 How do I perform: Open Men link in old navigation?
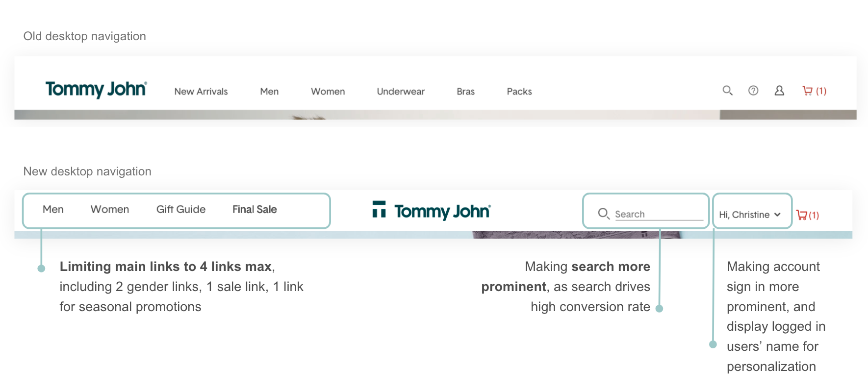click(x=269, y=92)
